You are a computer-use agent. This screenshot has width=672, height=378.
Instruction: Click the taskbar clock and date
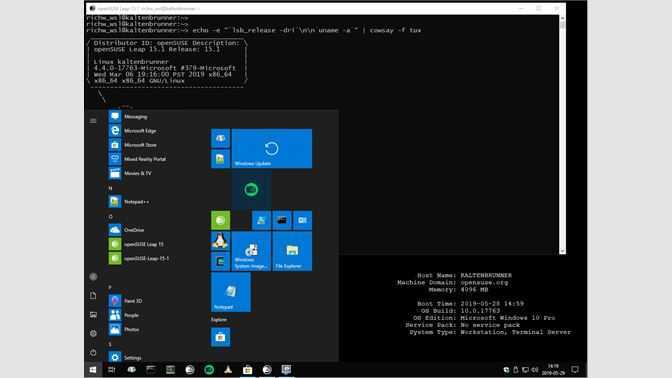553,369
